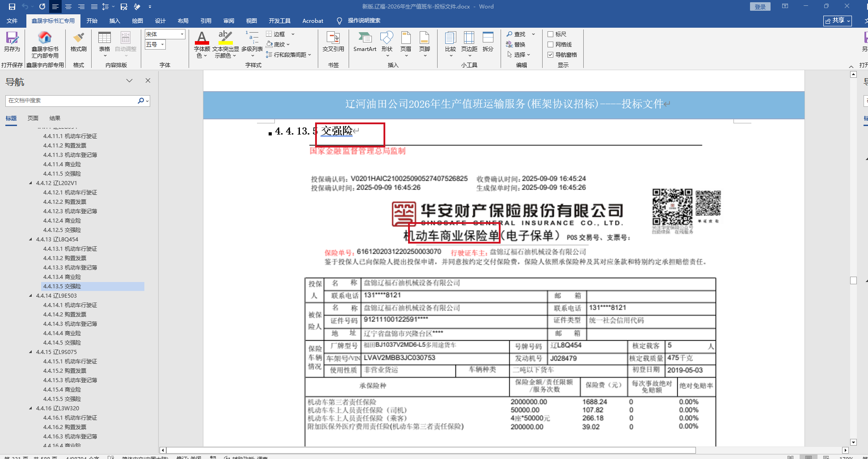The height and width of the screenshot is (459, 868).
Task: Open the 宋体 font name dropdown
Action: (182, 34)
